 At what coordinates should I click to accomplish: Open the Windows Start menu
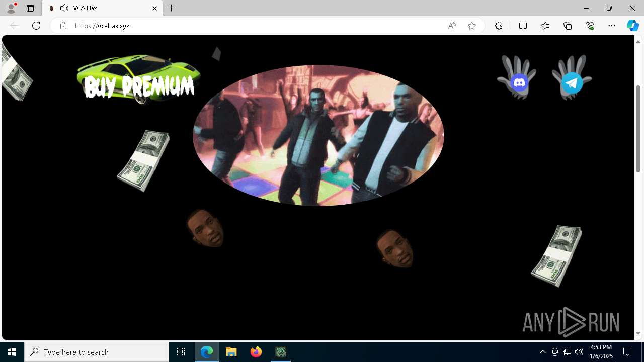12,352
